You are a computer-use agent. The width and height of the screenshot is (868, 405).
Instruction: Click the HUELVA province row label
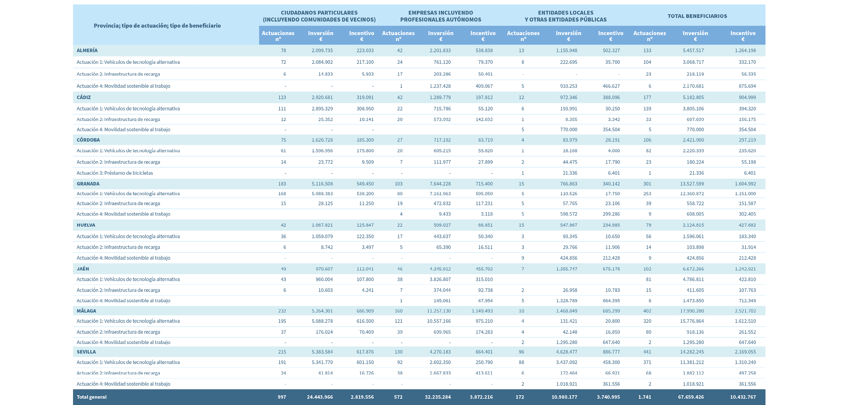click(86, 225)
